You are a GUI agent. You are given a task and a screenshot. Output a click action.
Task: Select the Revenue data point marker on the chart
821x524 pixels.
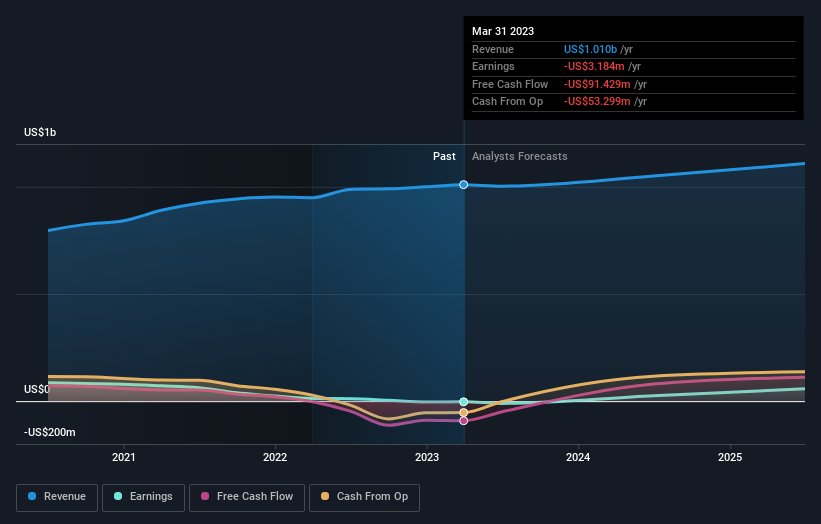coord(463,185)
